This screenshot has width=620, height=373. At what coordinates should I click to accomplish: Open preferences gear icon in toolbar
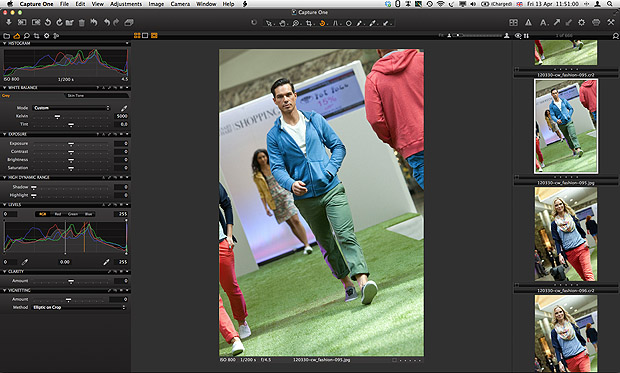581,23
